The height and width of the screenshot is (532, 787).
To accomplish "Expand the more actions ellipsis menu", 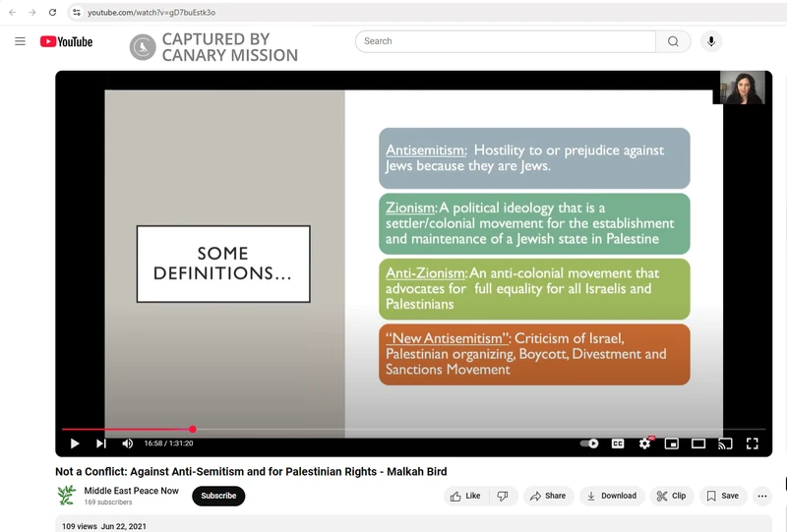I will [x=761, y=496].
